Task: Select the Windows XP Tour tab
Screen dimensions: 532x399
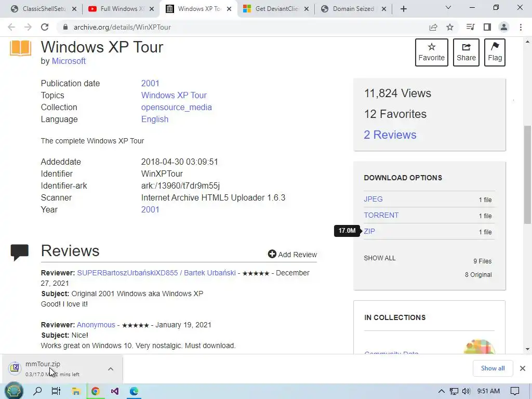Action: 198,9
